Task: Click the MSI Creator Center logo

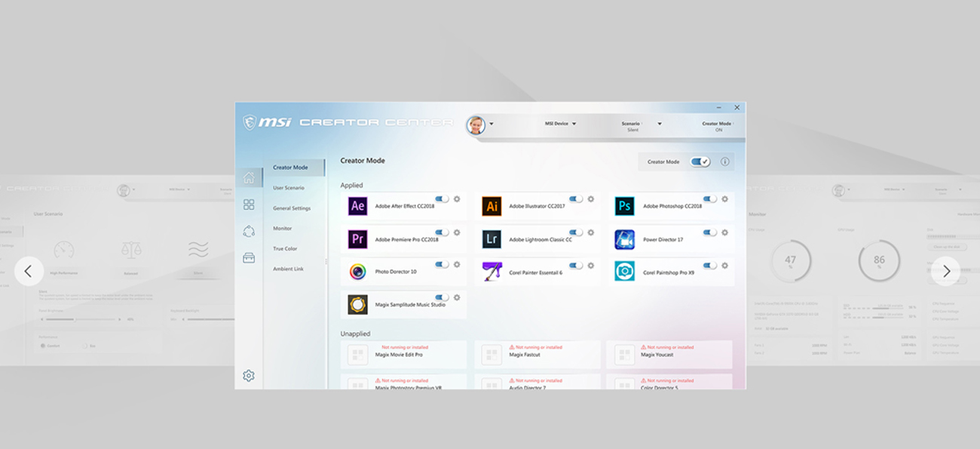Action: pyautogui.click(x=348, y=122)
